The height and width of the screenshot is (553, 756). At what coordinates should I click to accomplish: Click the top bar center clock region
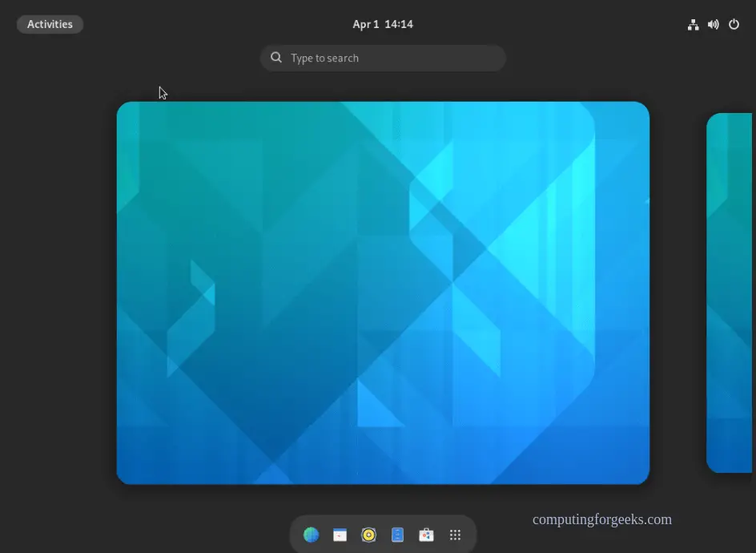pyautogui.click(x=382, y=24)
